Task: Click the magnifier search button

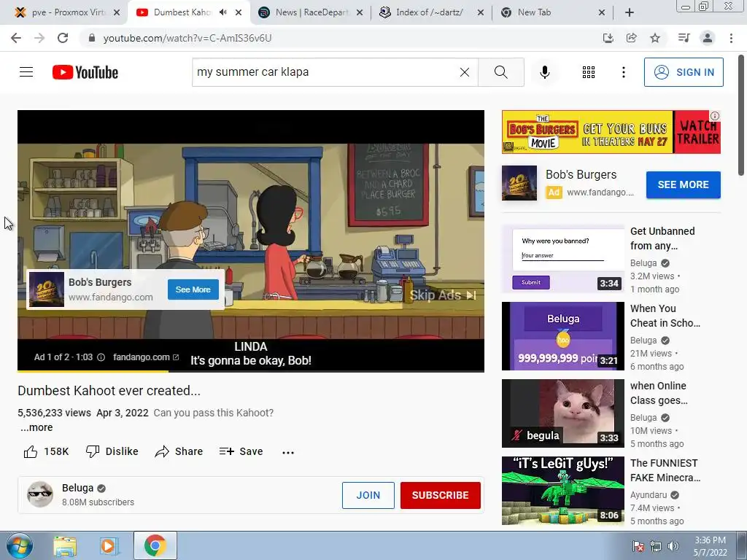Action: click(500, 72)
